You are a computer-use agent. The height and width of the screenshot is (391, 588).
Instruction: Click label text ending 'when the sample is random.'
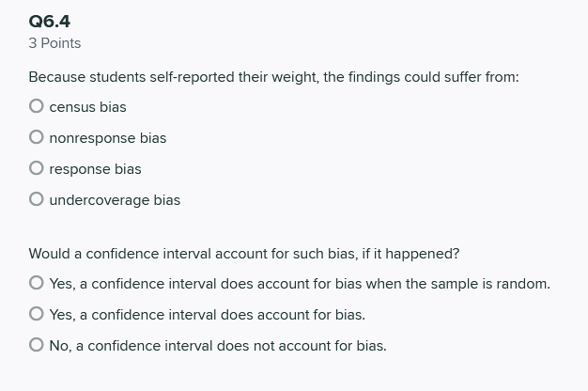click(300, 284)
